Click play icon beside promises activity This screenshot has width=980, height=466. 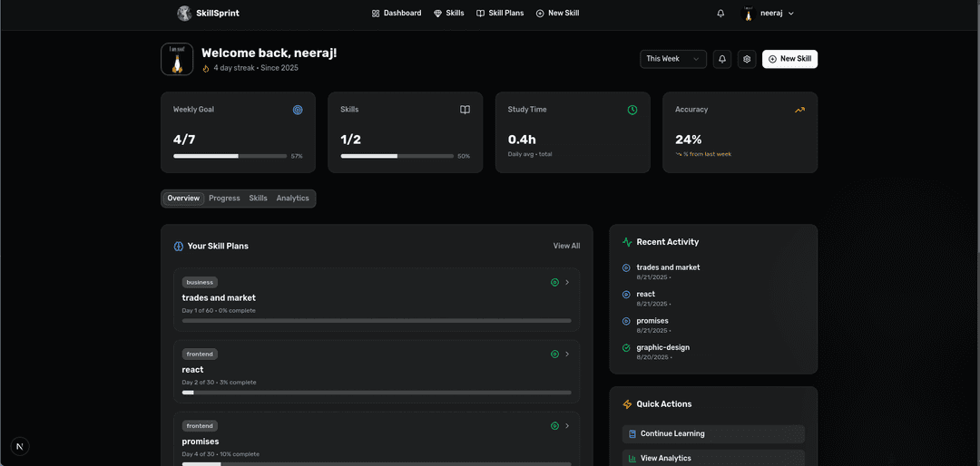tap(626, 321)
